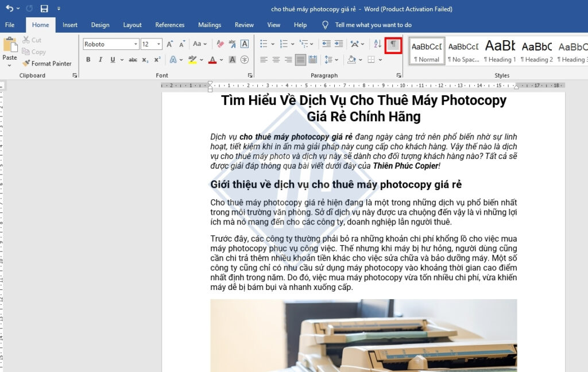The width and height of the screenshot is (588, 372).
Task: Open the File tab
Action: [10, 25]
